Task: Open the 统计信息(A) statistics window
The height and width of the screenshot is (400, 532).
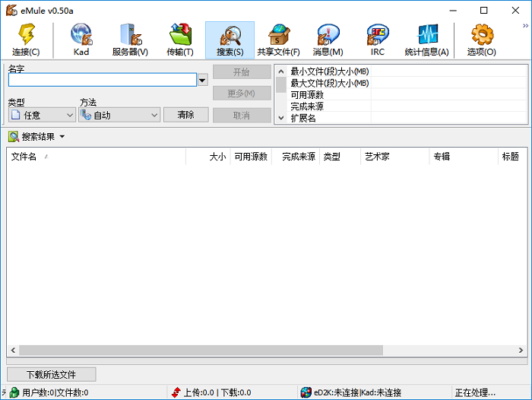Action: 427,40
